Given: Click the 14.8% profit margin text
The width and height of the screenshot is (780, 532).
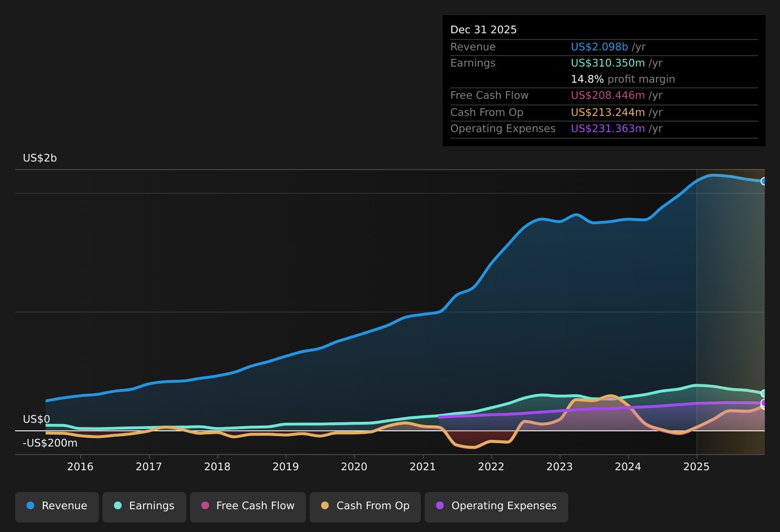Looking at the screenshot, I should coord(623,79).
